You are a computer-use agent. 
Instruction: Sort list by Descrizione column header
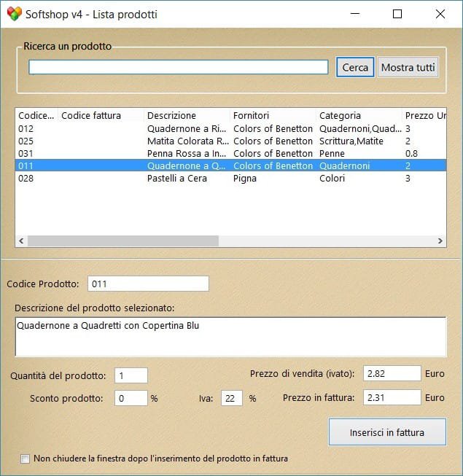tap(187, 115)
